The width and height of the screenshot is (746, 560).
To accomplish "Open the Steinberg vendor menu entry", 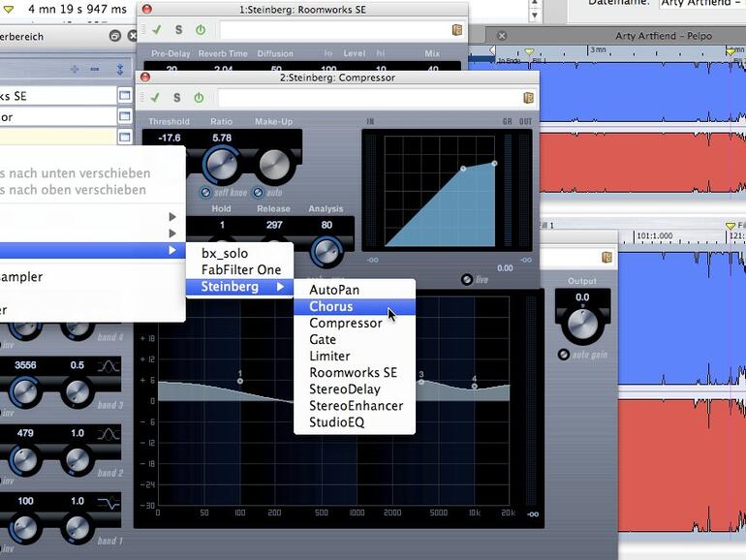I will 239,287.
